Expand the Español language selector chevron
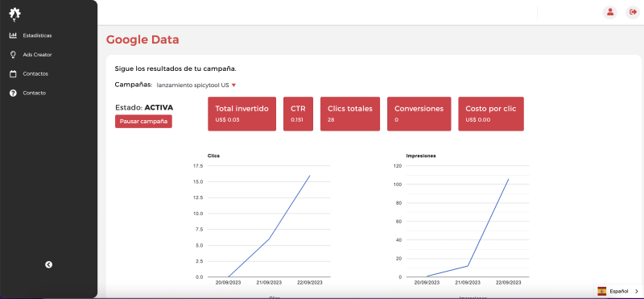This screenshot has width=644, height=299. tap(636, 291)
